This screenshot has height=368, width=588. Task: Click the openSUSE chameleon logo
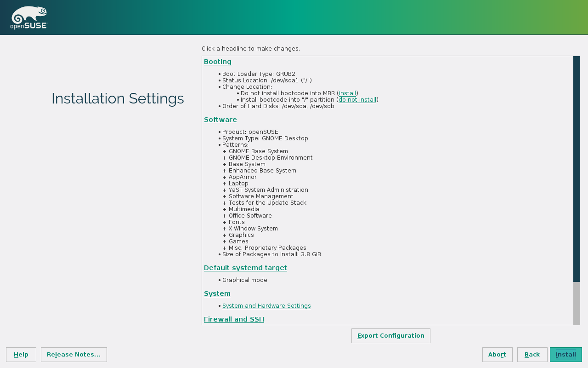pos(29,17)
